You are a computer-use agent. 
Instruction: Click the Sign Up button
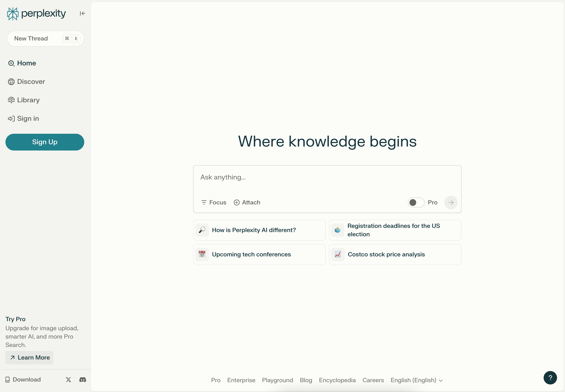(45, 142)
